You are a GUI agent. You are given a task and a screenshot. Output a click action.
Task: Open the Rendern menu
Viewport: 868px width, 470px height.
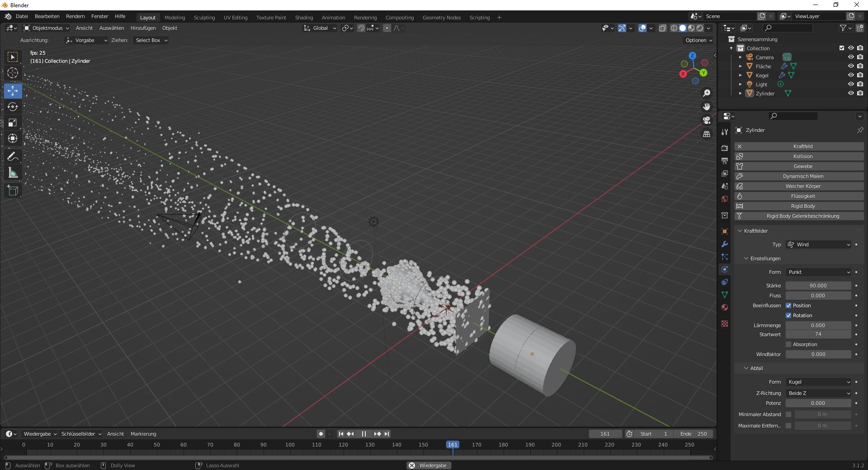75,16
